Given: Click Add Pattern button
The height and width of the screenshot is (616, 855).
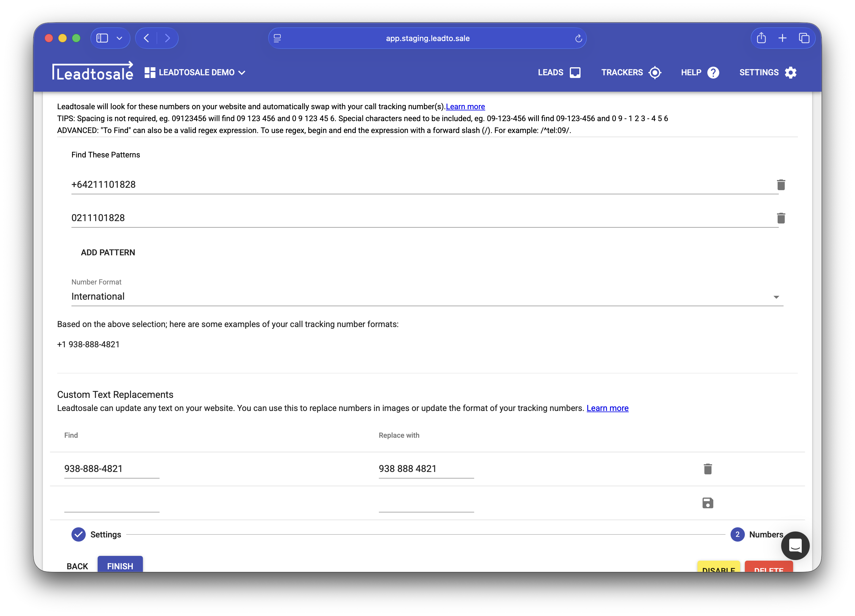Looking at the screenshot, I should tap(108, 252).
